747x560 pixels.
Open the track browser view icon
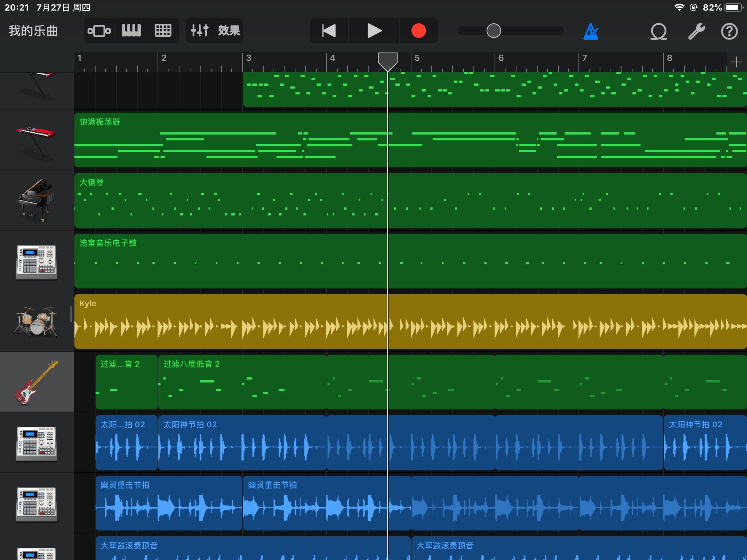point(99,31)
